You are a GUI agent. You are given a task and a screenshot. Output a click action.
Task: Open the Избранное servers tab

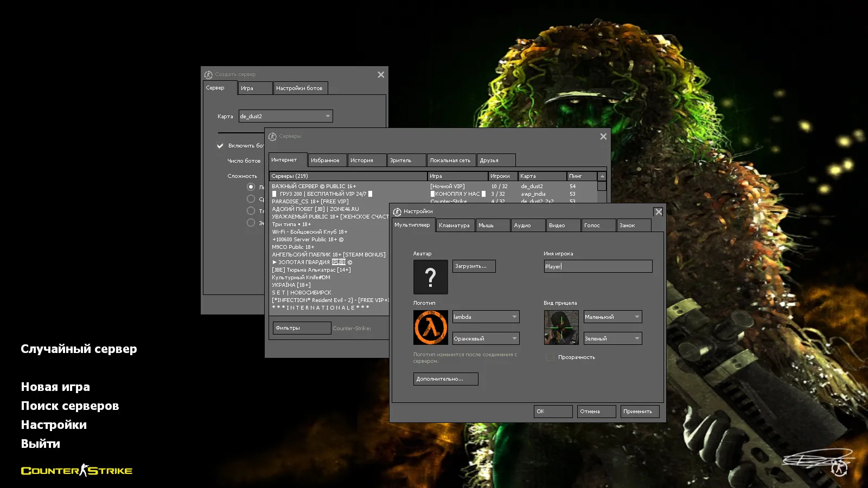click(x=325, y=160)
